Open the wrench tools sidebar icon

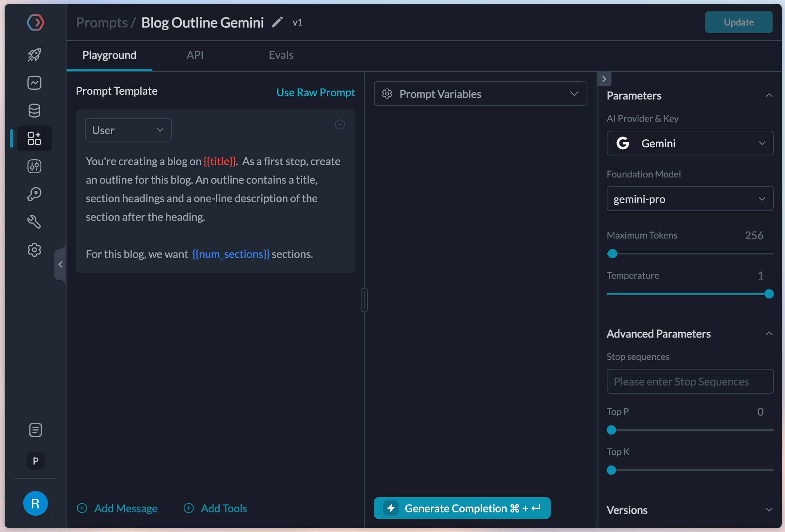[34, 222]
